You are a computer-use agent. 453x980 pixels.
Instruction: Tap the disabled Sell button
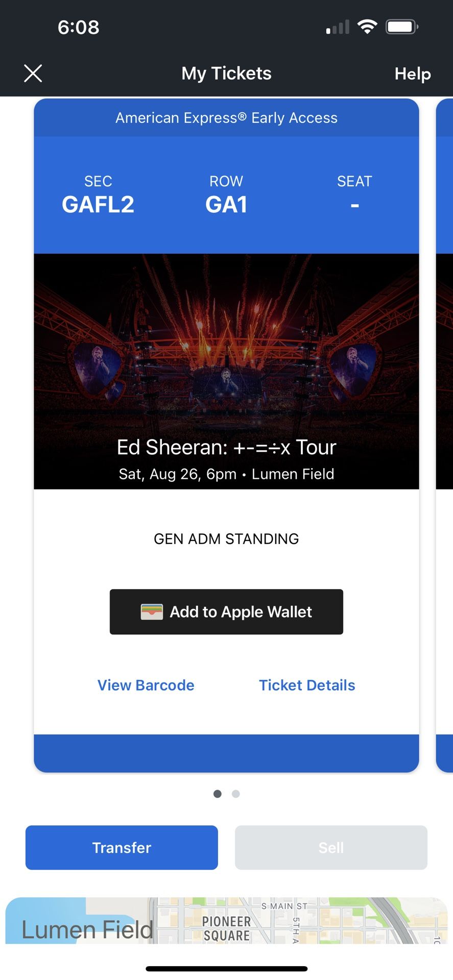coord(331,847)
